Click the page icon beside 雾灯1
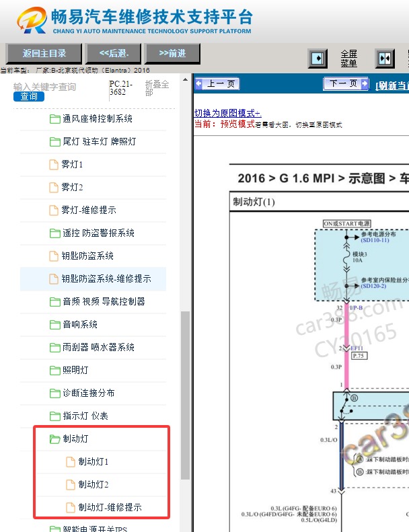Viewport: 409px width, 532px height. coord(54,165)
